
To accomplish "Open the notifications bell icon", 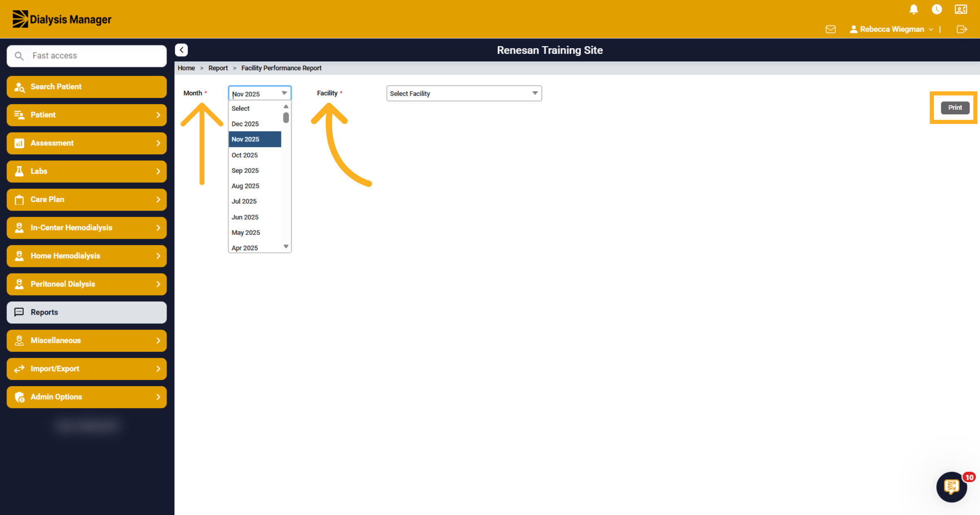I will click(914, 9).
